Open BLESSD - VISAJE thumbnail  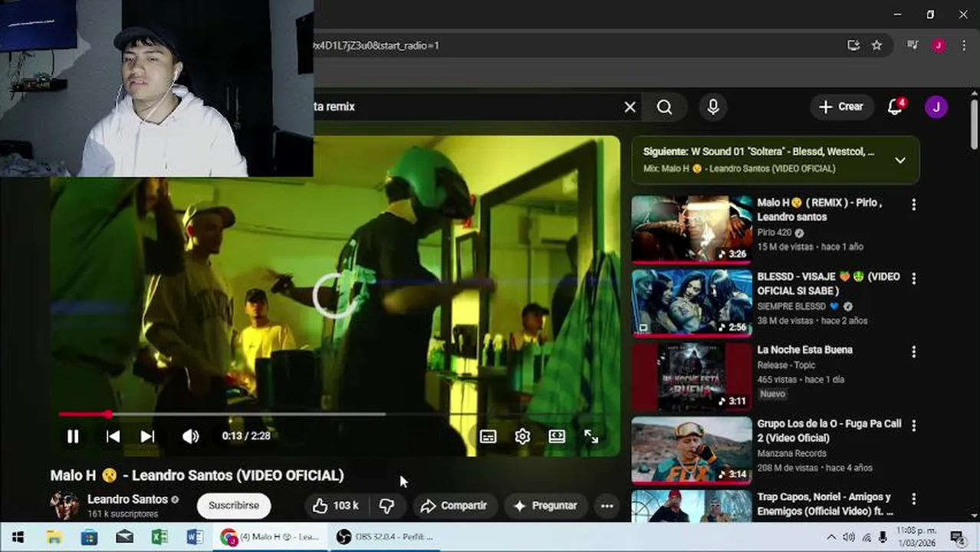coord(692,302)
